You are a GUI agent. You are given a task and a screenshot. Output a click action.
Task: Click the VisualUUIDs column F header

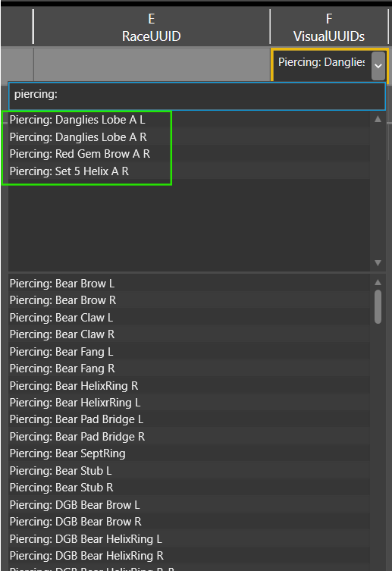pyautogui.click(x=329, y=27)
